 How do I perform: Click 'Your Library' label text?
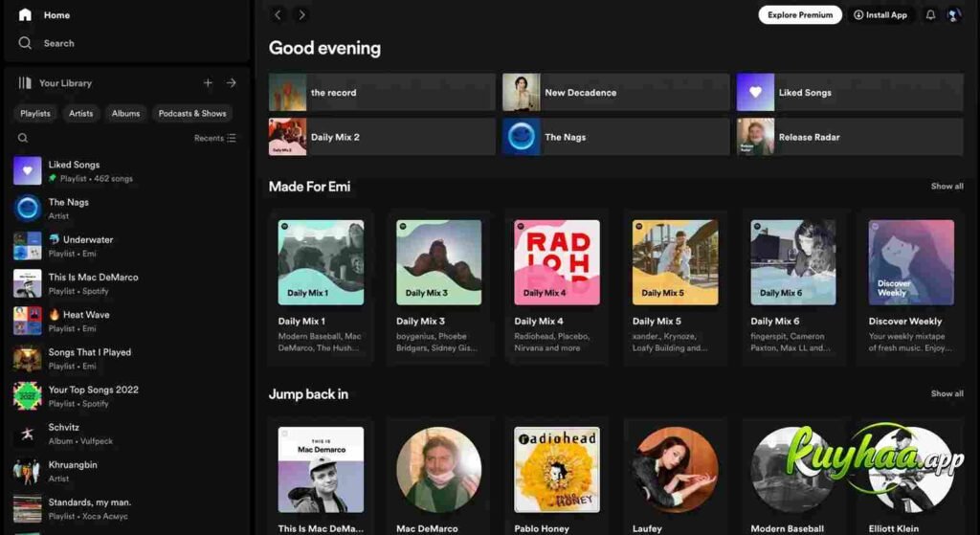[x=66, y=83]
